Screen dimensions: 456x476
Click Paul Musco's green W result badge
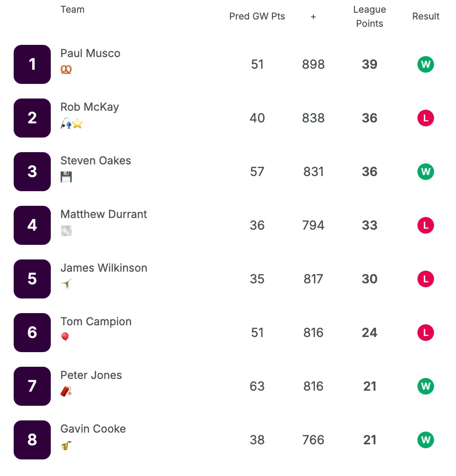[426, 64]
